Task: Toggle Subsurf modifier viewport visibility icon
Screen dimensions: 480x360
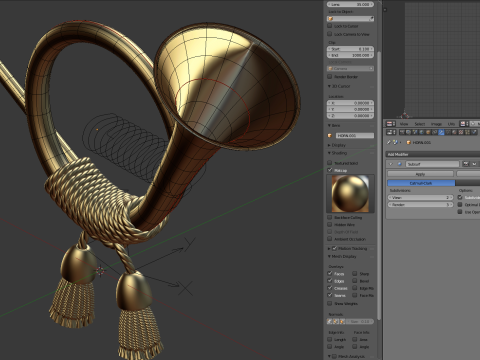Action: click(x=474, y=164)
